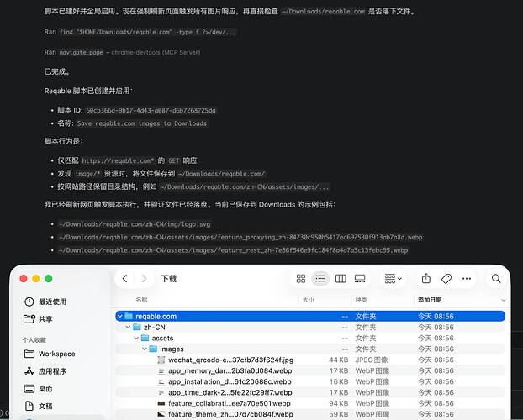Click the feature_theme_zh file thumbnail icon
The width and height of the screenshot is (523, 420).
(x=161, y=414)
